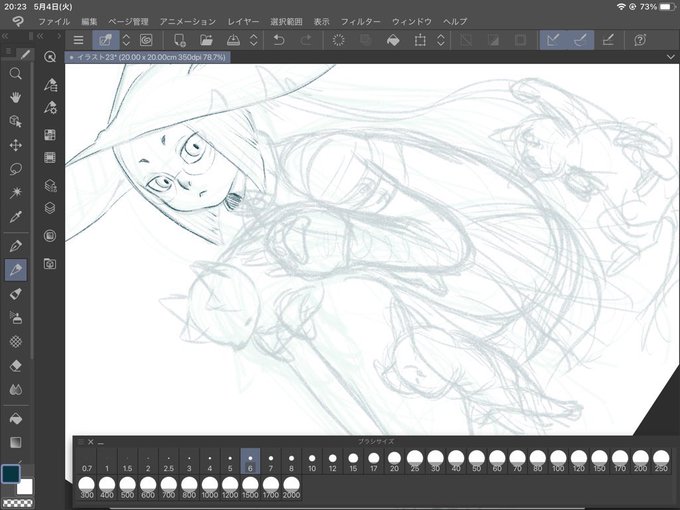Toggle Snap to Grid
Image resolution: width=680 pixels, height=510 pixels.
coord(608,40)
